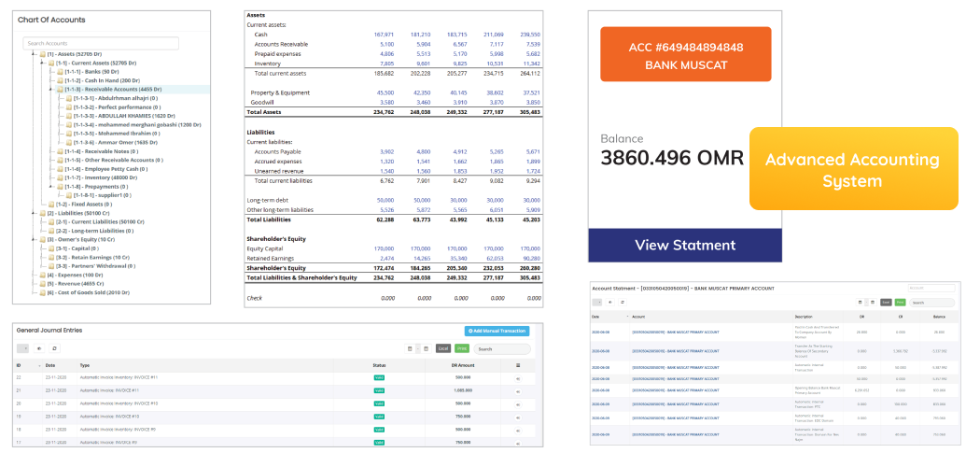Click column visibility eye icon in Journal Entries
Image resolution: width=980 pixels, height=467 pixels.
(39, 348)
